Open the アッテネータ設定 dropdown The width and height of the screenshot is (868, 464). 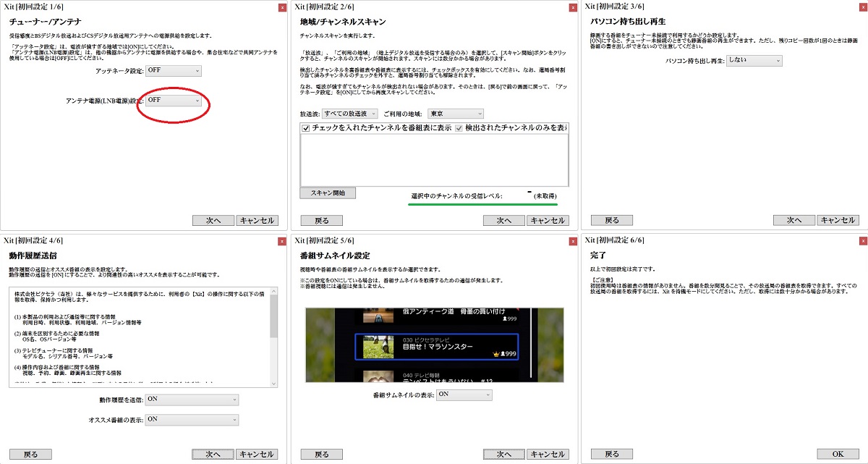tap(174, 71)
